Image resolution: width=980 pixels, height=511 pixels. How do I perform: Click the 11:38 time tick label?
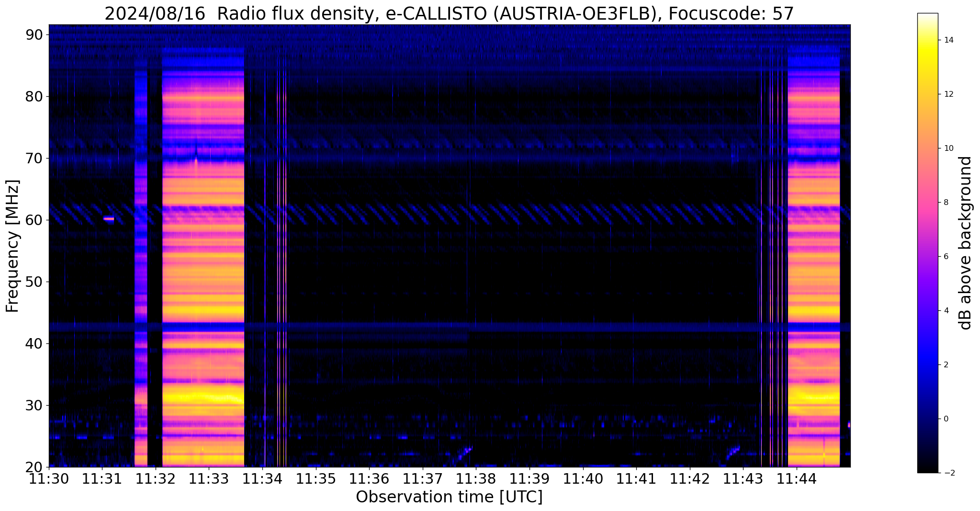476,479
